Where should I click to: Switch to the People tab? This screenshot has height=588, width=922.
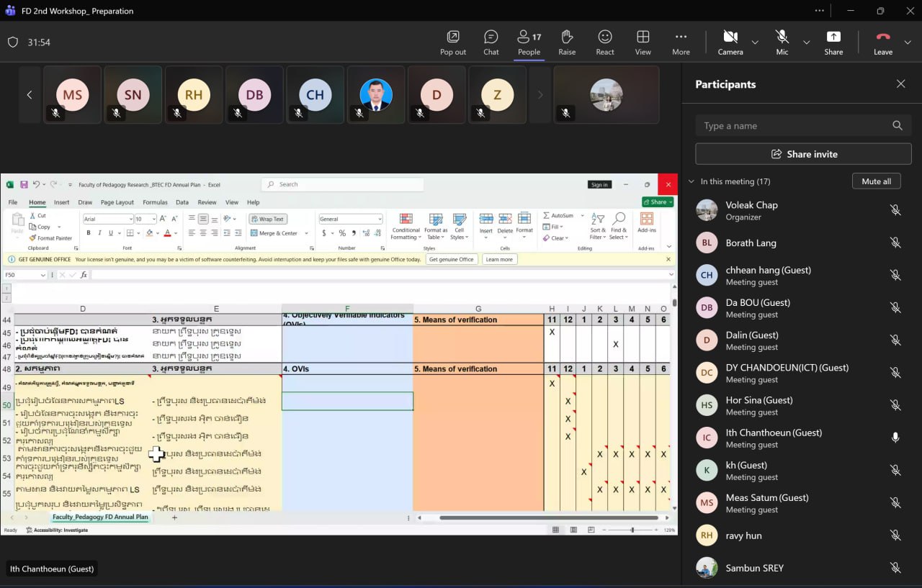pos(529,42)
